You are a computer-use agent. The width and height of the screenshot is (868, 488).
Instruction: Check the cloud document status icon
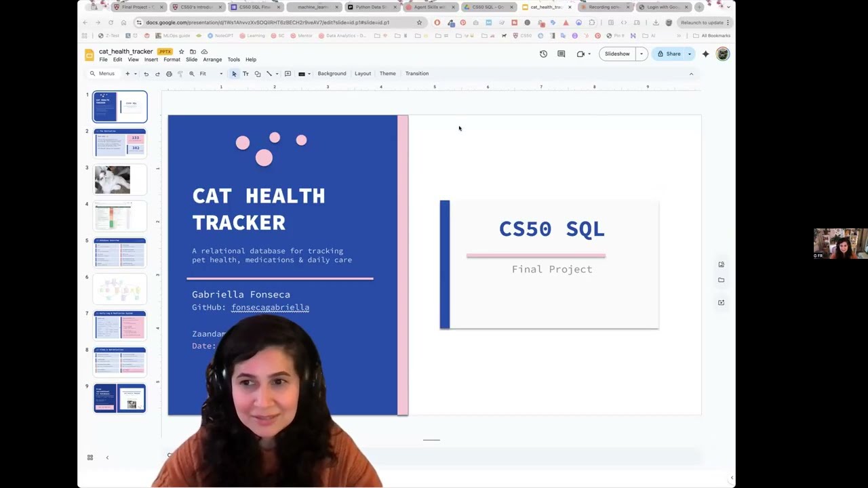(204, 52)
